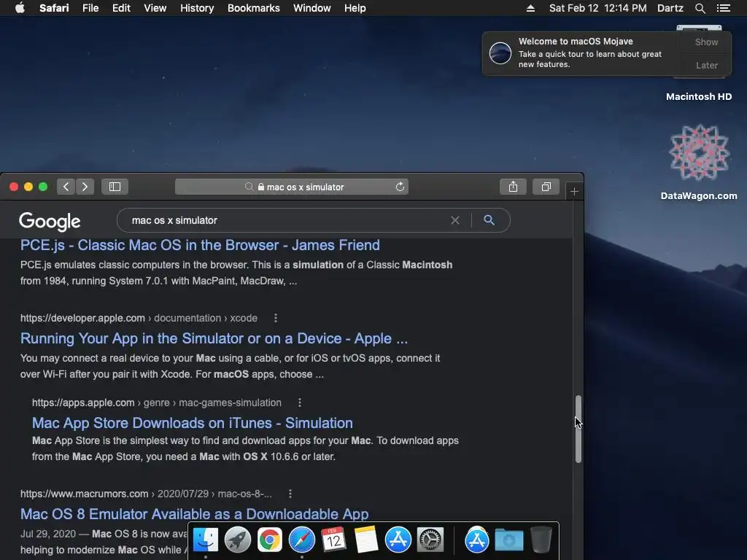Screen dimensions: 747x560
Task: Click the date and time in the menu bar
Action: pos(598,8)
